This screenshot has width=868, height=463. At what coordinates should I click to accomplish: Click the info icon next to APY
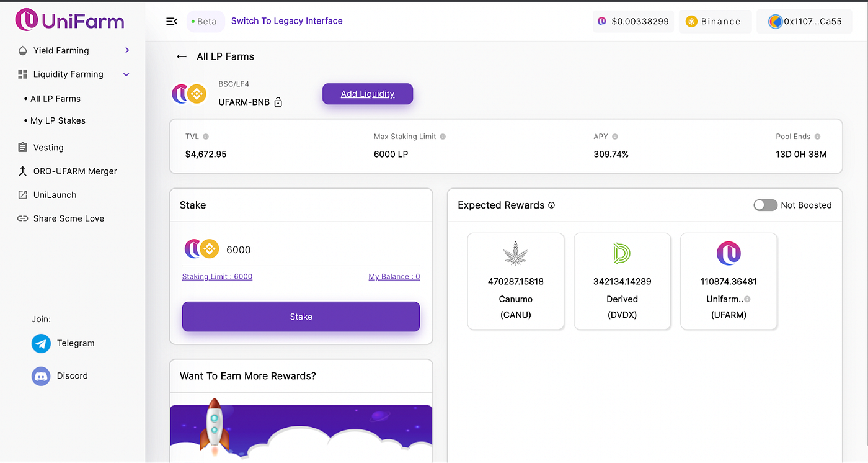(615, 137)
